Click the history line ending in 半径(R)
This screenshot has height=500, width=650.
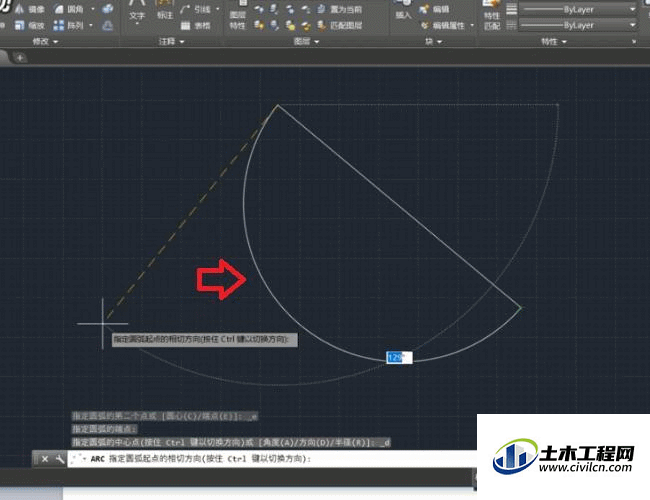click(231, 443)
